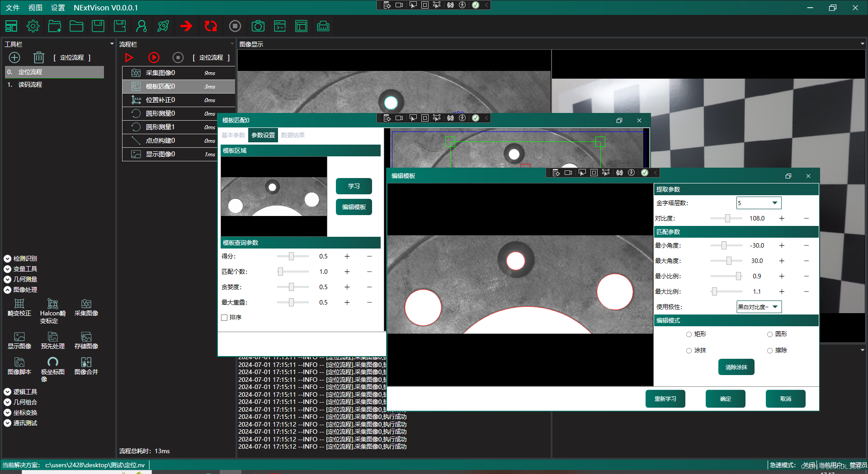Switch to the 数据结果 tab
868x474 pixels.
(x=293, y=135)
